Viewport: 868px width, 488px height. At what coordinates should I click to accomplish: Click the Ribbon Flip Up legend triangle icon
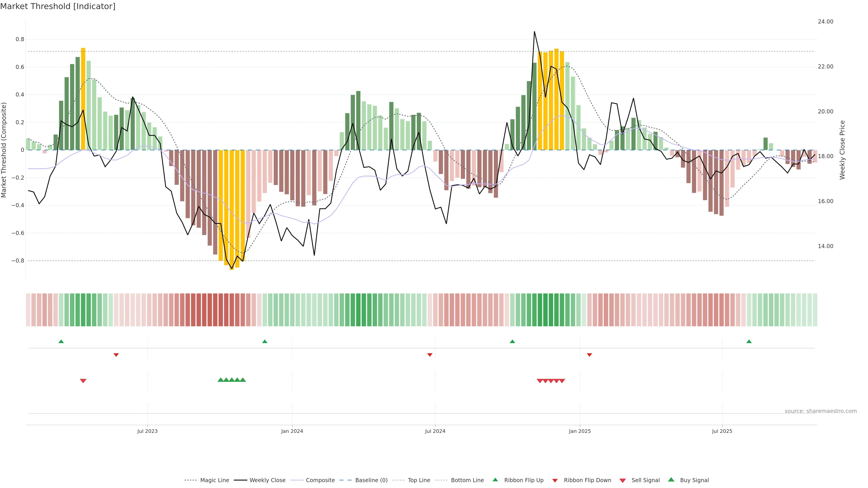[x=495, y=480]
